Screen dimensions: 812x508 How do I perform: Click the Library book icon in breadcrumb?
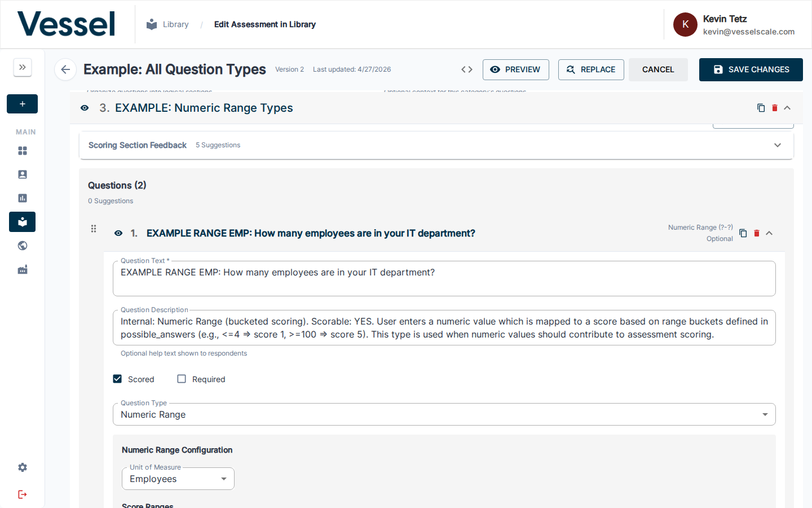152,24
